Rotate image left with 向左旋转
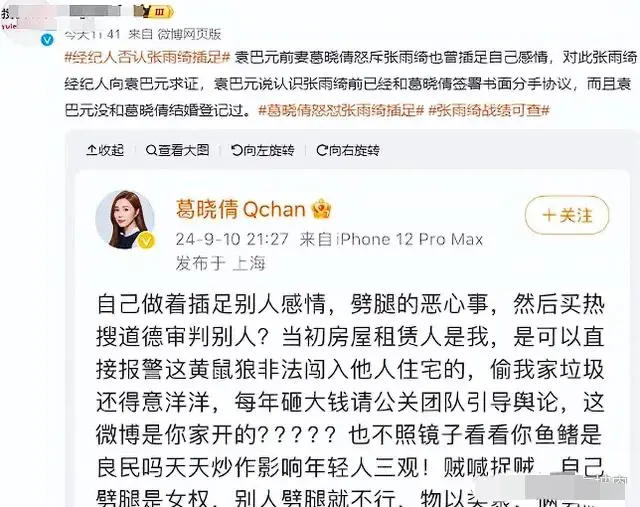640x507 pixels. [262, 151]
